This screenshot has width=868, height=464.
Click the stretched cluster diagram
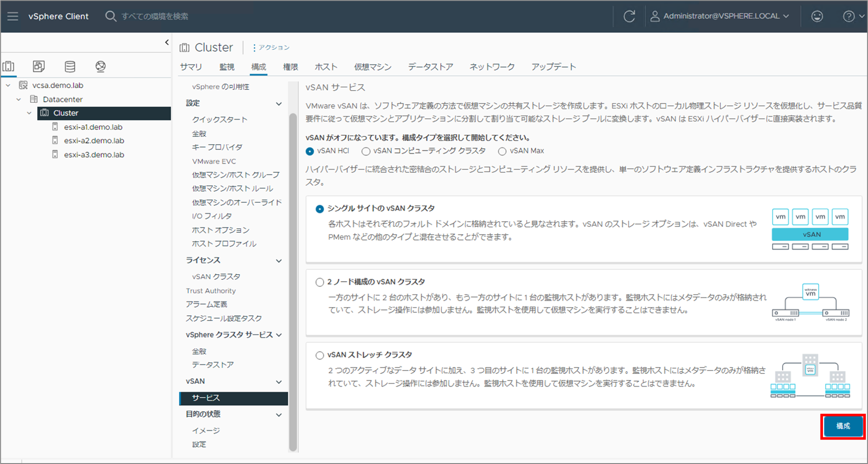coord(810,376)
